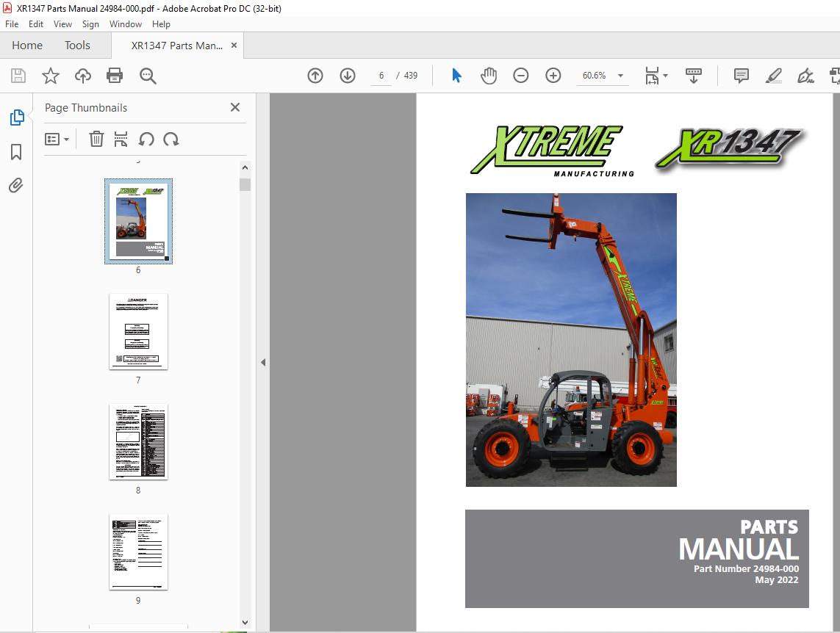Go to previous page arrow
840x633 pixels.
pyautogui.click(x=315, y=76)
